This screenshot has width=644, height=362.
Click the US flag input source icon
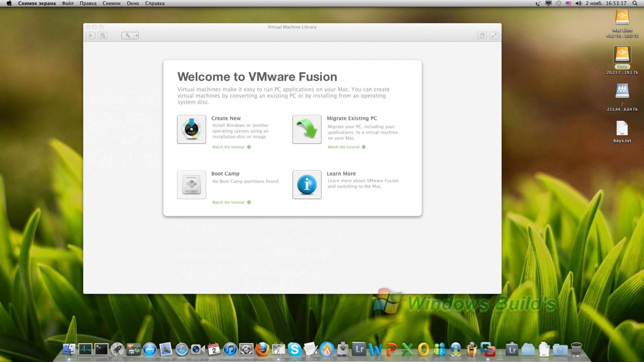pos(568,3)
